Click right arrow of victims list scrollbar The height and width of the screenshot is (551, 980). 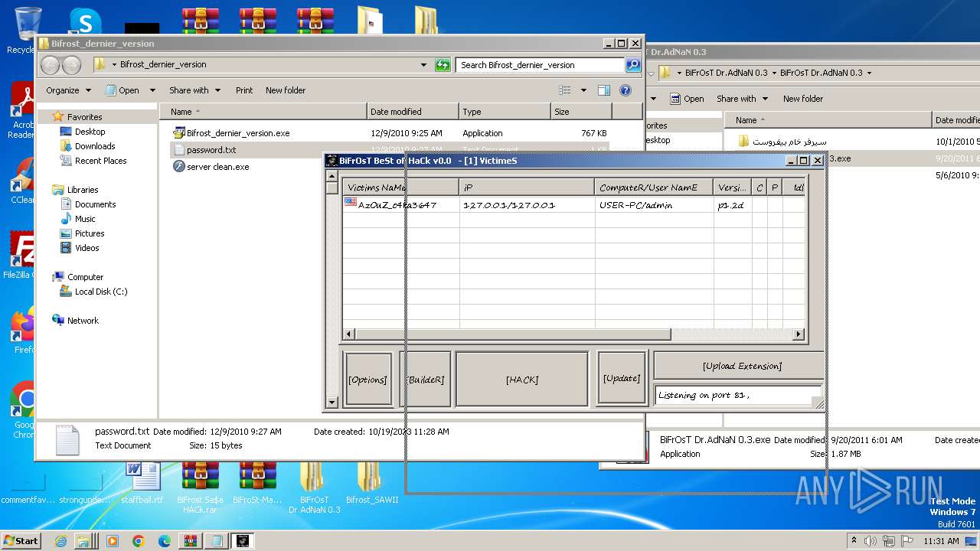pos(799,334)
